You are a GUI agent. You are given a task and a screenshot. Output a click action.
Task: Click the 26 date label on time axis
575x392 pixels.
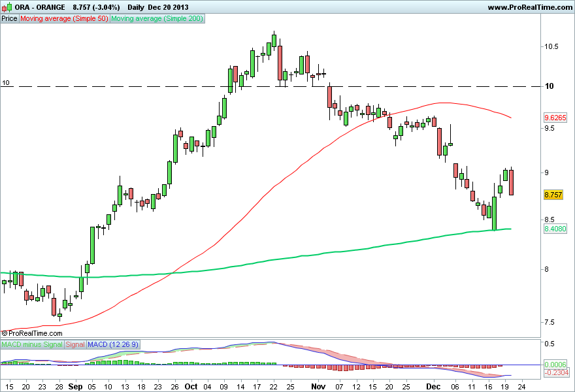[174, 387]
